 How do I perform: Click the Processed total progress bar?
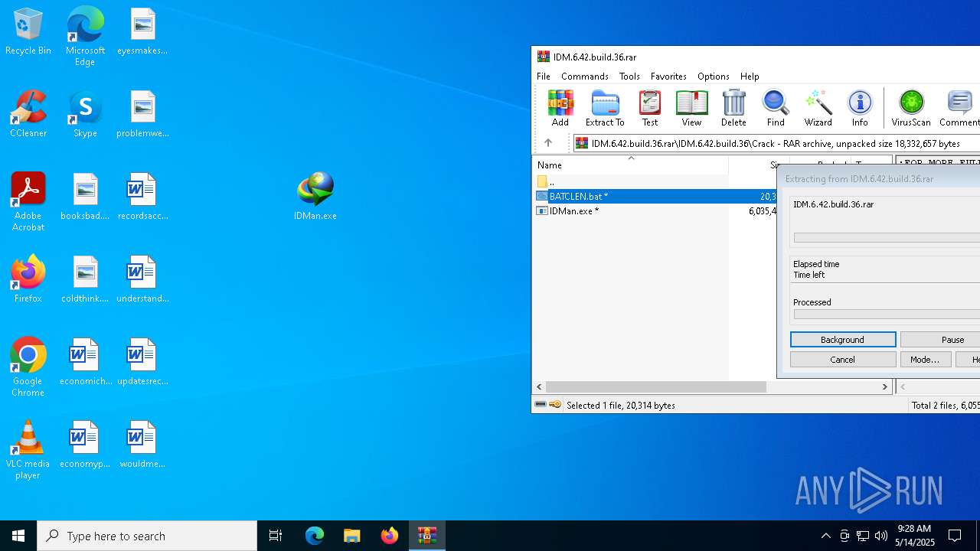887,315
